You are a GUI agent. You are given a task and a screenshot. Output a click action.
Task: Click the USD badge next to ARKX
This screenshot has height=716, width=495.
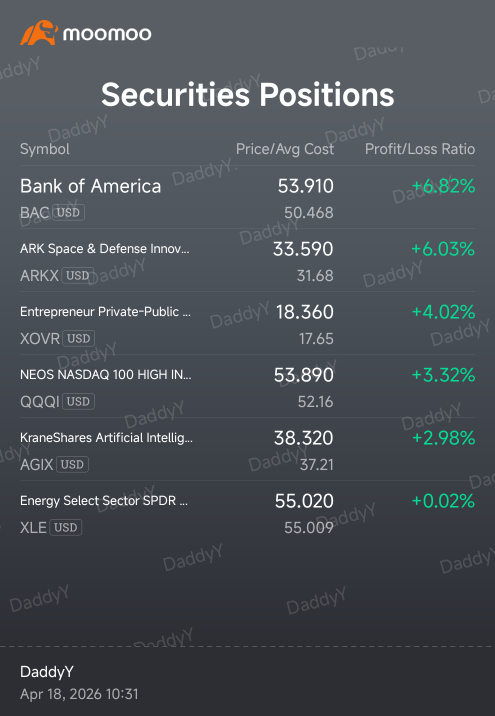[x=78, y=275]
